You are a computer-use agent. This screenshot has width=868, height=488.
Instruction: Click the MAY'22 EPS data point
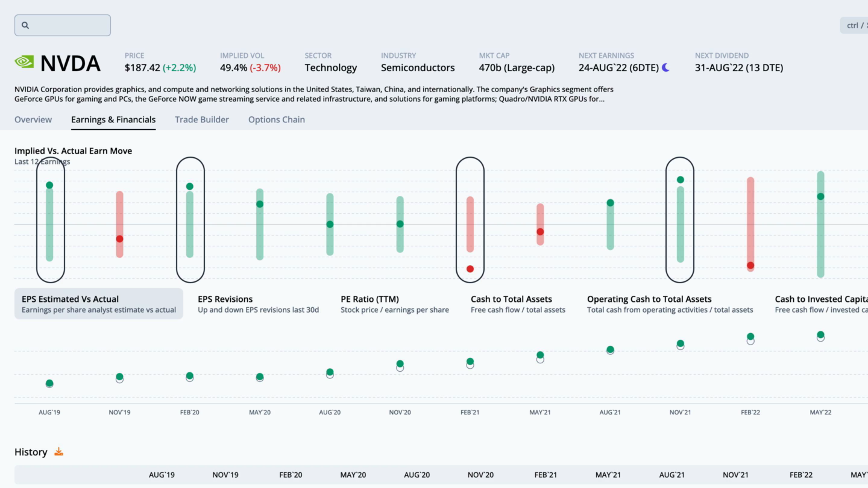pyautogui.click(x=820, y=335)
